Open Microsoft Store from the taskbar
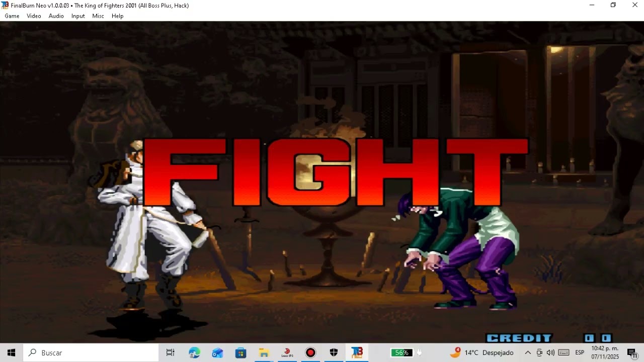Viewport: 644px width, 362px height. tap(241, 353)
